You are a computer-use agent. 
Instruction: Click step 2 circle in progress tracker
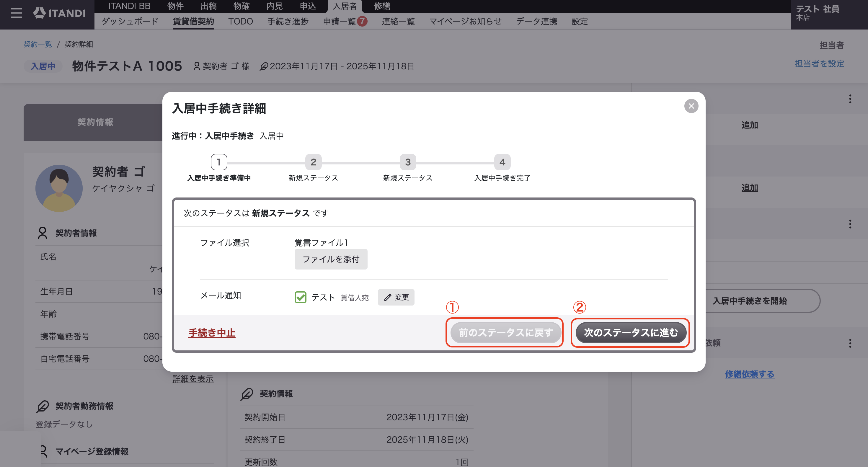313,162
